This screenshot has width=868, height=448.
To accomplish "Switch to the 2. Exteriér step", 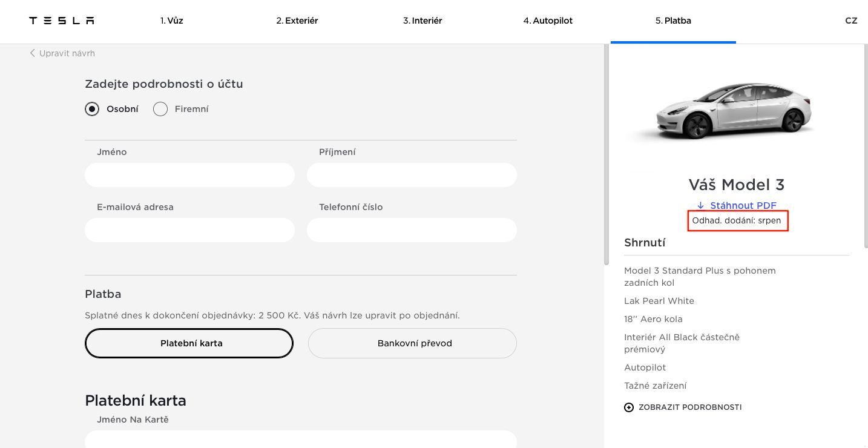I will pyautogui.click(x=297, y=21).
